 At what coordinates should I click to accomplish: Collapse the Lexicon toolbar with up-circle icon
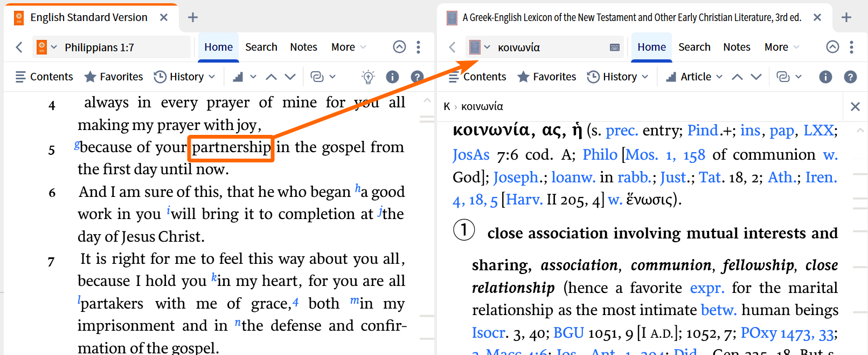point(832,47)
